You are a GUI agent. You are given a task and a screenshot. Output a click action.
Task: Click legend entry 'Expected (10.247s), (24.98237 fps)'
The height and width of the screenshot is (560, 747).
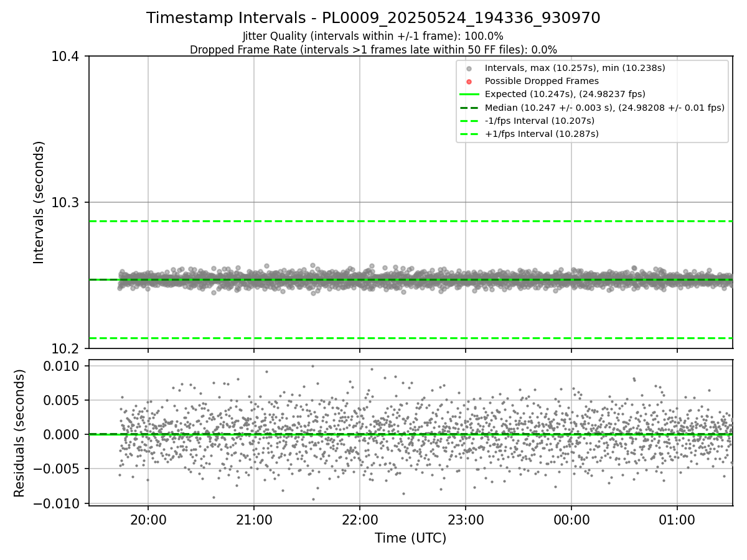click(x=565, y=94)
